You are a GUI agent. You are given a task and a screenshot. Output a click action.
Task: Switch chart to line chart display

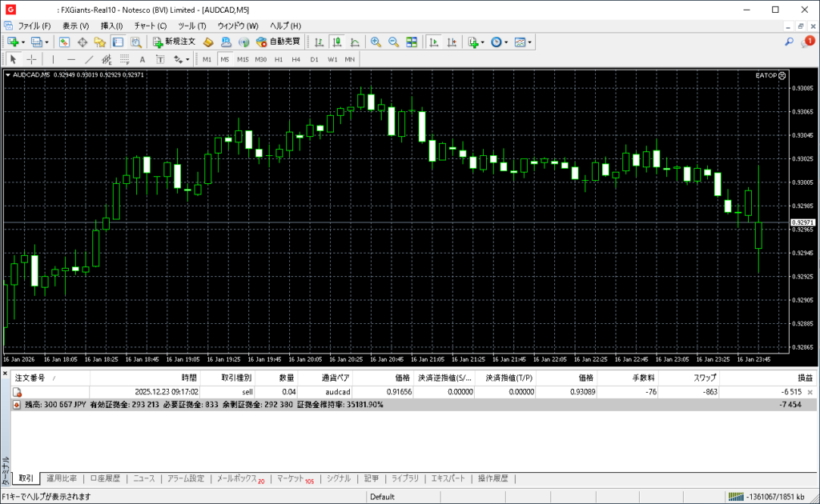[x=354, y=42]
